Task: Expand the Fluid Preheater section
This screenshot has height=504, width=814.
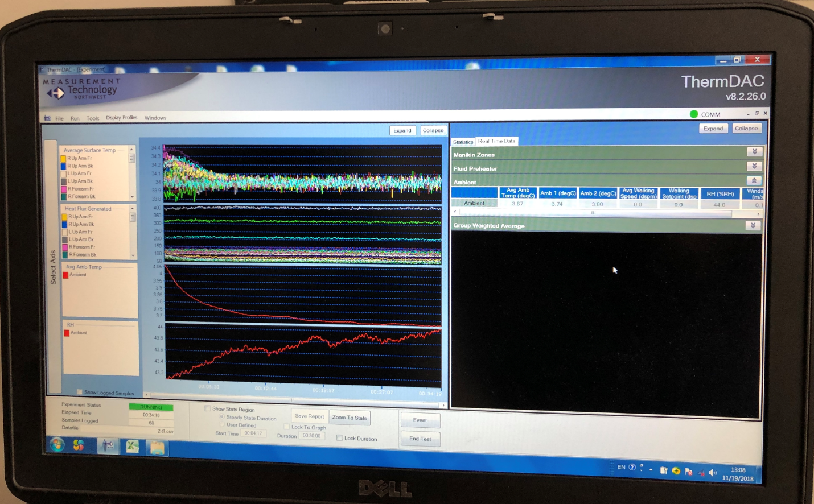Action: point(754,166)
